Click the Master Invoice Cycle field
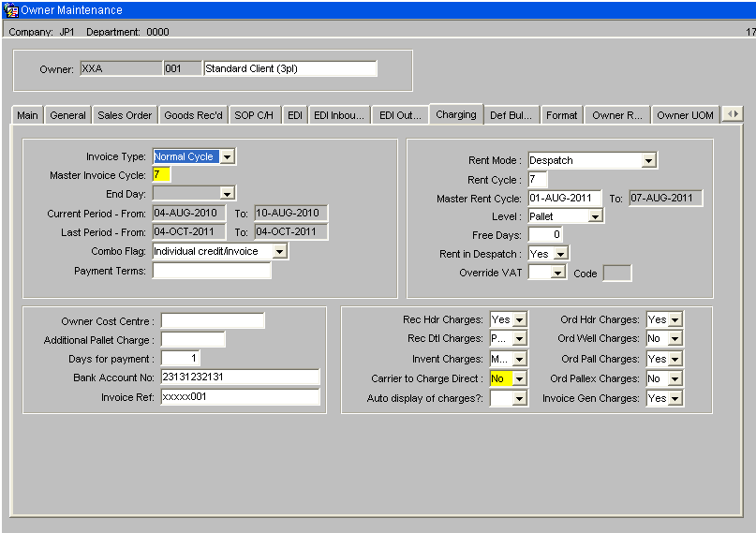 pyautogui.click(x=161, y=174)
